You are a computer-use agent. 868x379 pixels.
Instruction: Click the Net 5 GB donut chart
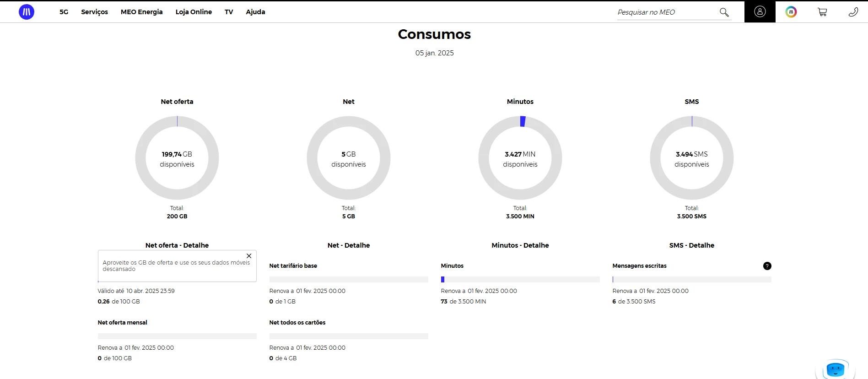pyautogui.click(x=349, y=158)
